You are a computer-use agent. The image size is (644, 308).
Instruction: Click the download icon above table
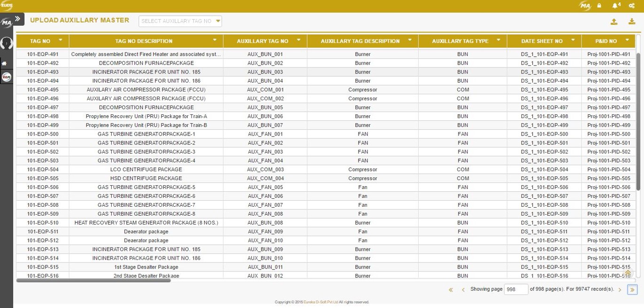632,22
